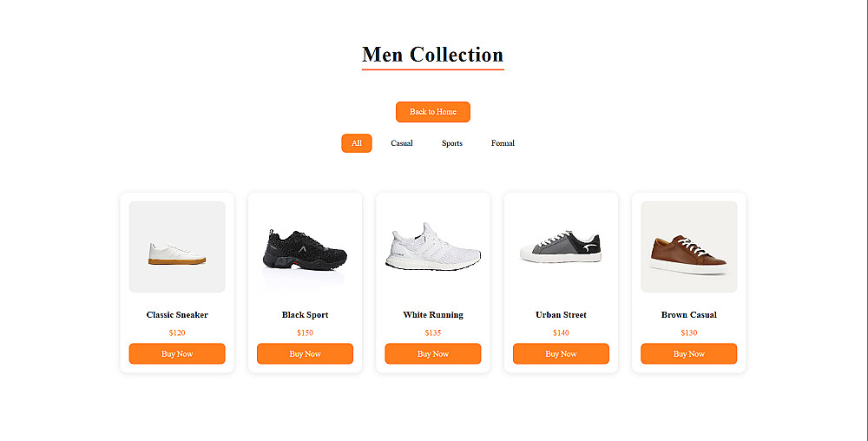Click the $140 price on Urban Street
The image size is (868, 441).
(561, 333)
